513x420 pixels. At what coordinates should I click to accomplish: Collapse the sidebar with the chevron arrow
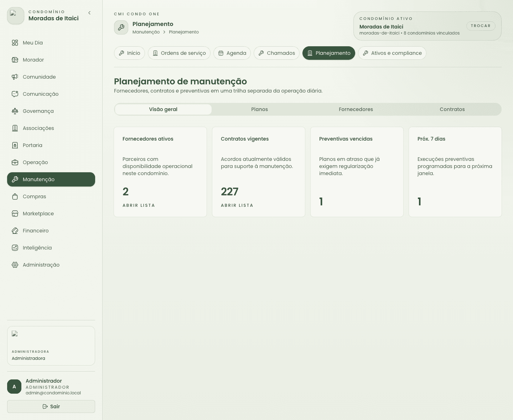pos(89,13)
